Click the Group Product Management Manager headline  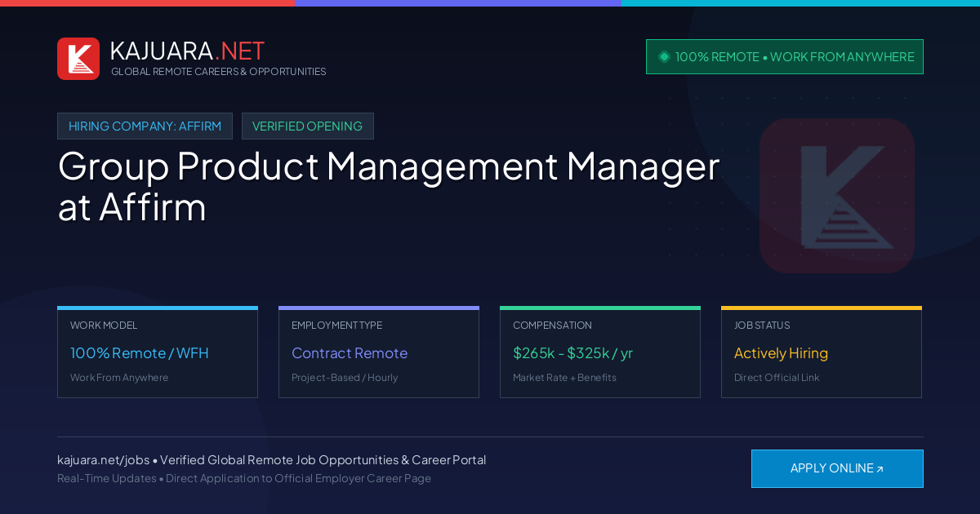(x=389, y=186)
